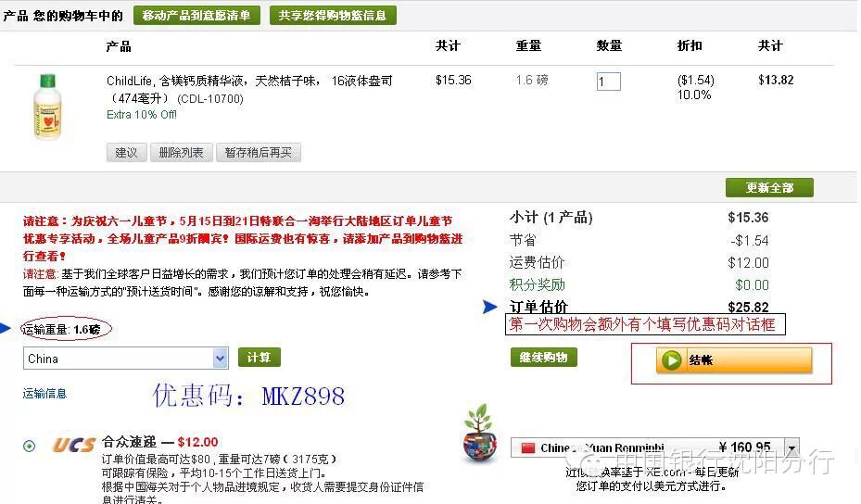This screenshot has width=861, height=504.
Task: Open the 运输信息 link
Action: click(x=44, y=393)
